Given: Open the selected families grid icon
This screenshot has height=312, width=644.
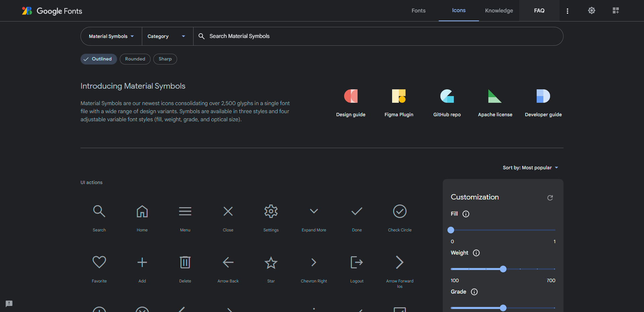Looking at the screenshot, I should click(x=616, y=10).
